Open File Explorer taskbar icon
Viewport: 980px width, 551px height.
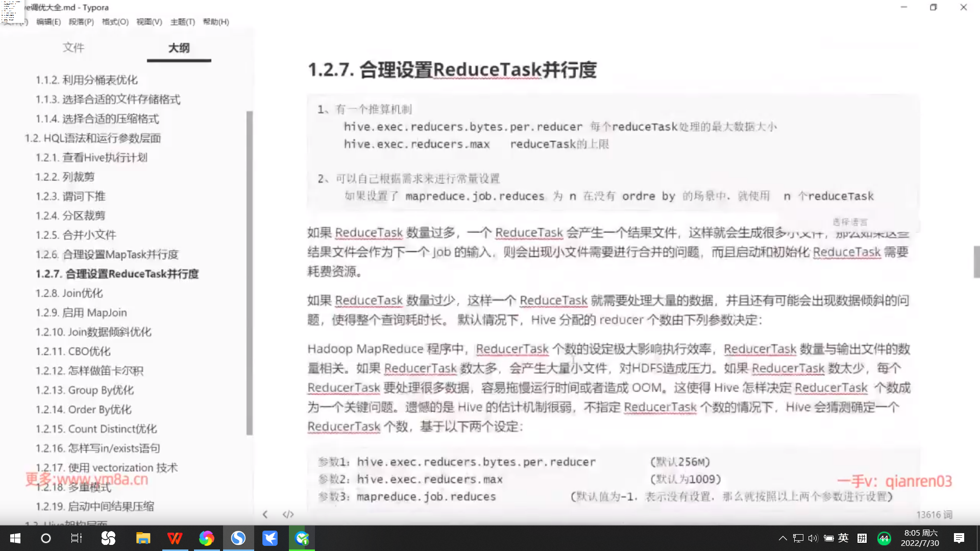(143, 538)
